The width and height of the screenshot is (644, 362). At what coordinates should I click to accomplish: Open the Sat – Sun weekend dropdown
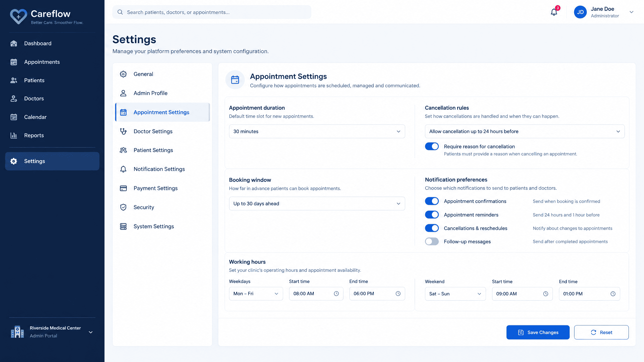(x=455, y=294)
